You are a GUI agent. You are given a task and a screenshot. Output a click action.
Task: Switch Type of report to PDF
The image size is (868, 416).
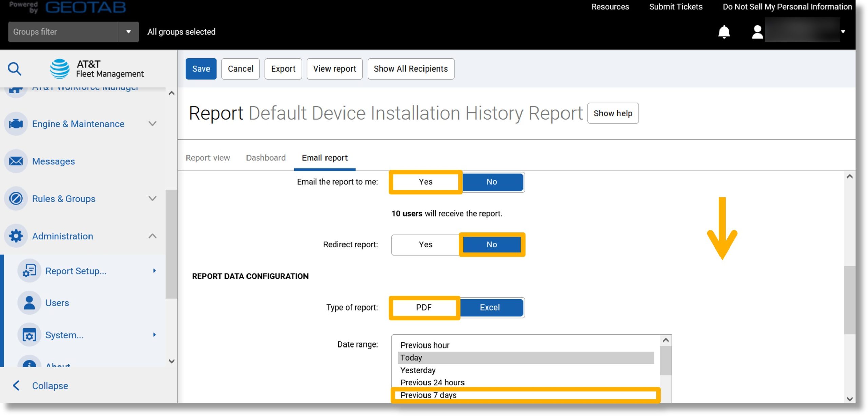tap(423, 308)
